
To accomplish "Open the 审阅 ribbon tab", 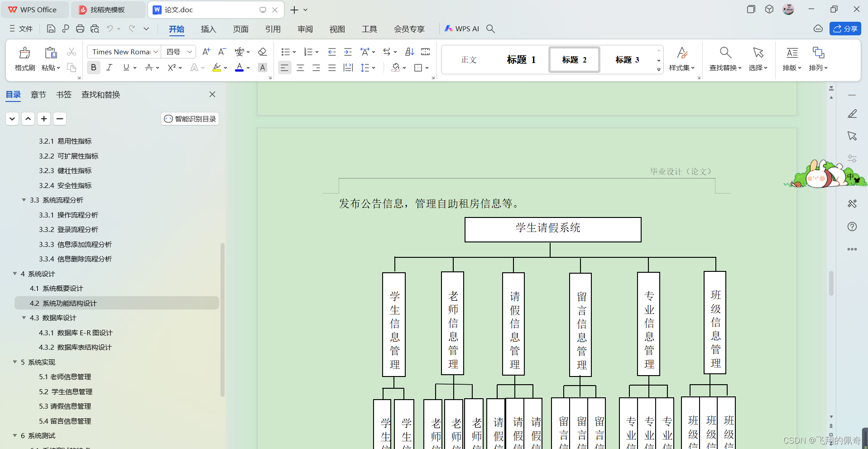I will 305,29.
